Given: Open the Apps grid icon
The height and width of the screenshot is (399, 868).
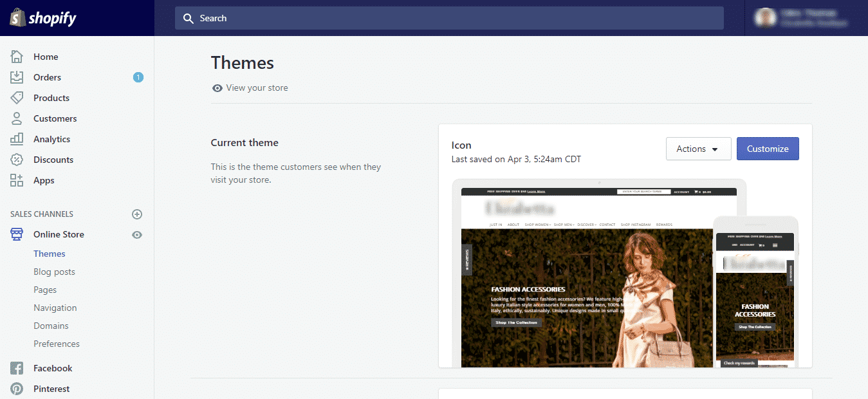Looking at the screenshot, I should [17, 180].
